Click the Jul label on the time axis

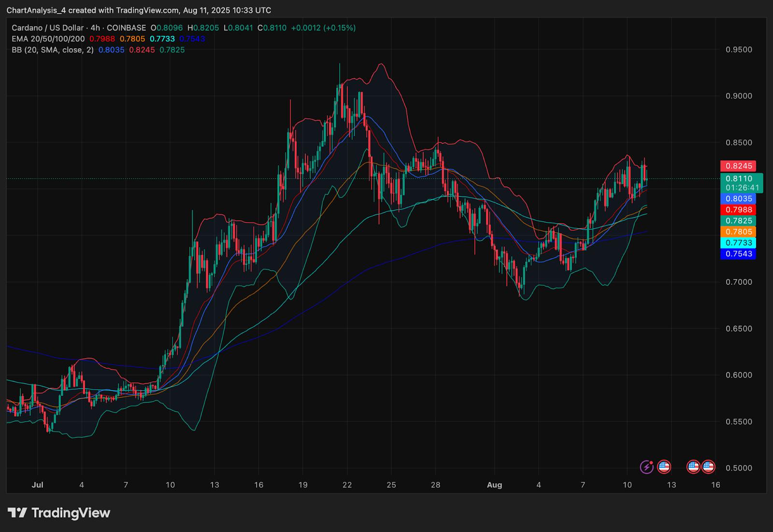pos(37,485)
